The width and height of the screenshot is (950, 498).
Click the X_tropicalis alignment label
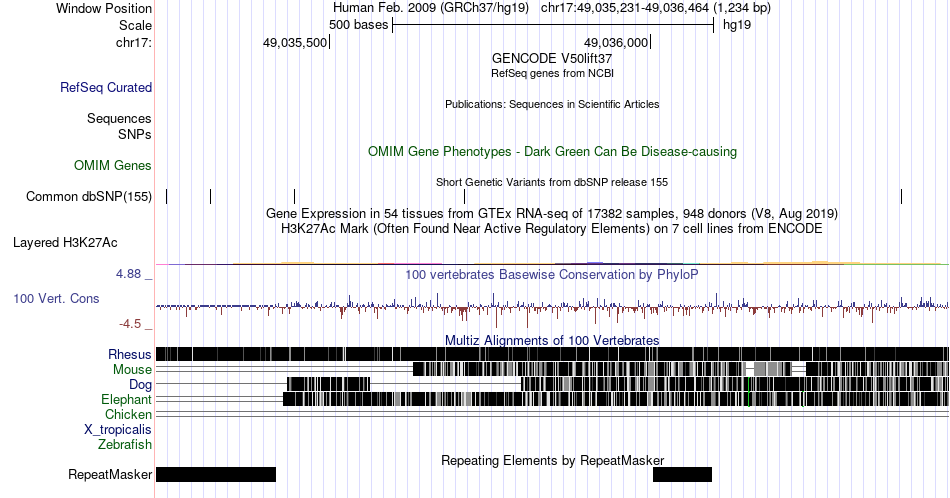point(118,430)
